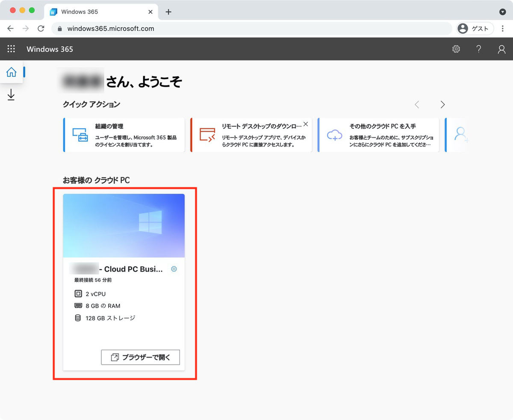
Task: Open Chrome three-dot menu
Action: (x=503, y=29)
